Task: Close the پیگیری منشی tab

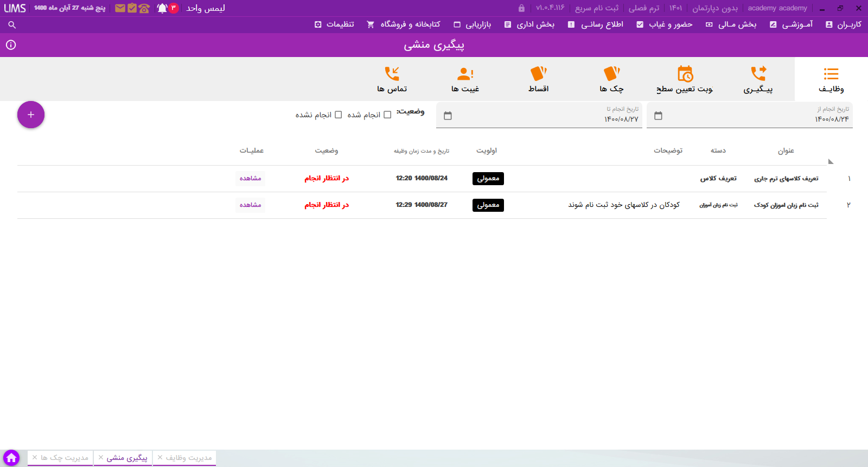Action: (101, 458)
